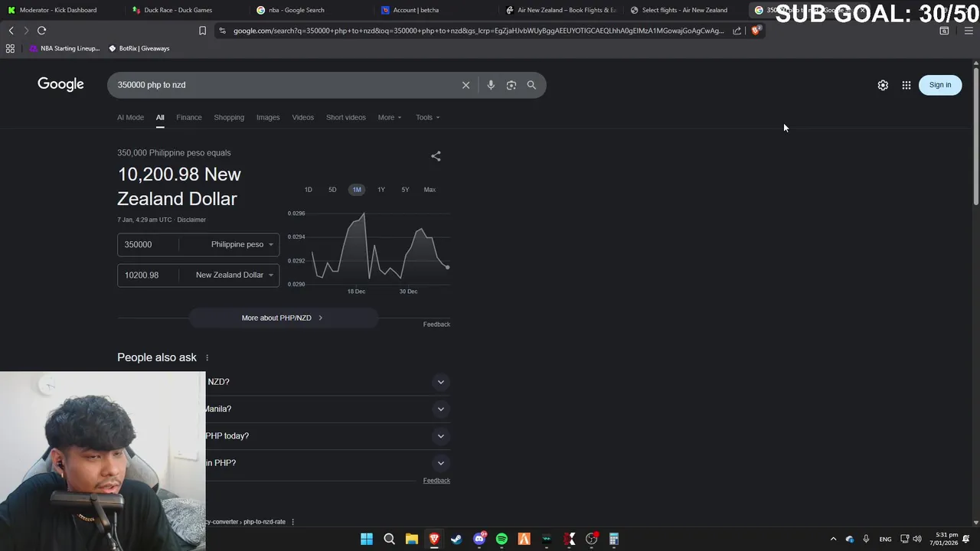Open Google Lens image search

coord(511,85)
